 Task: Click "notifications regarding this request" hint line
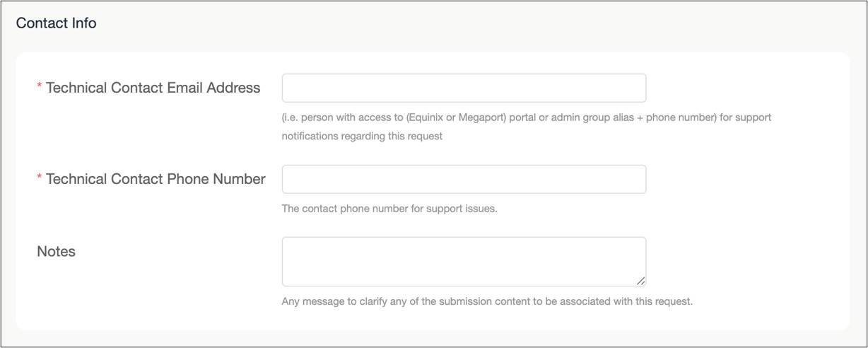pyautogui.click(x=362, y=136)
